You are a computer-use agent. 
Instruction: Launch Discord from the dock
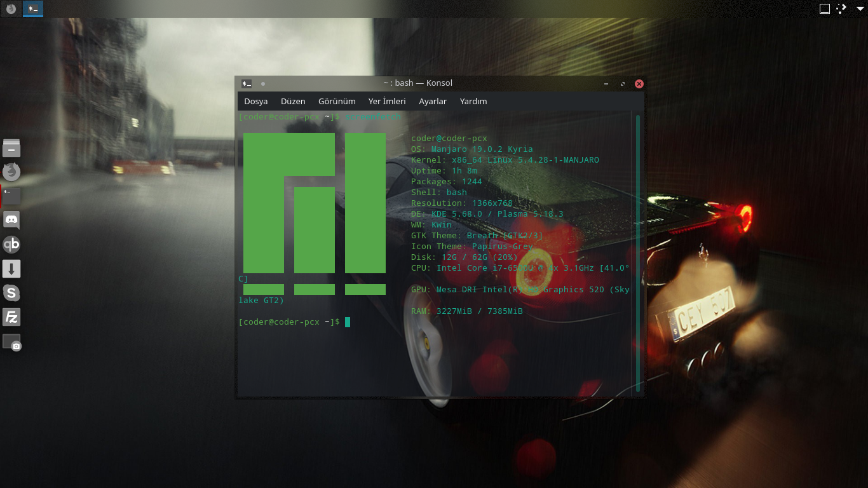(x=11, y=220)
